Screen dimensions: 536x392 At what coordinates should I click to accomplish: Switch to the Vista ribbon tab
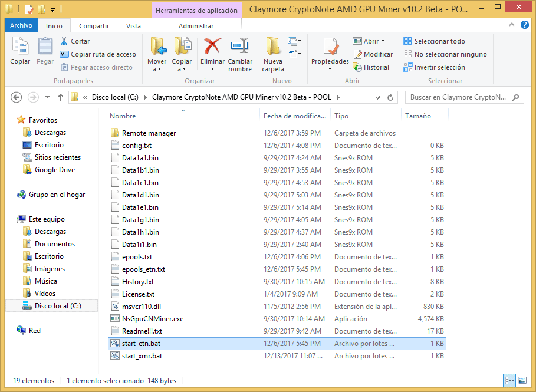(133, 26)
